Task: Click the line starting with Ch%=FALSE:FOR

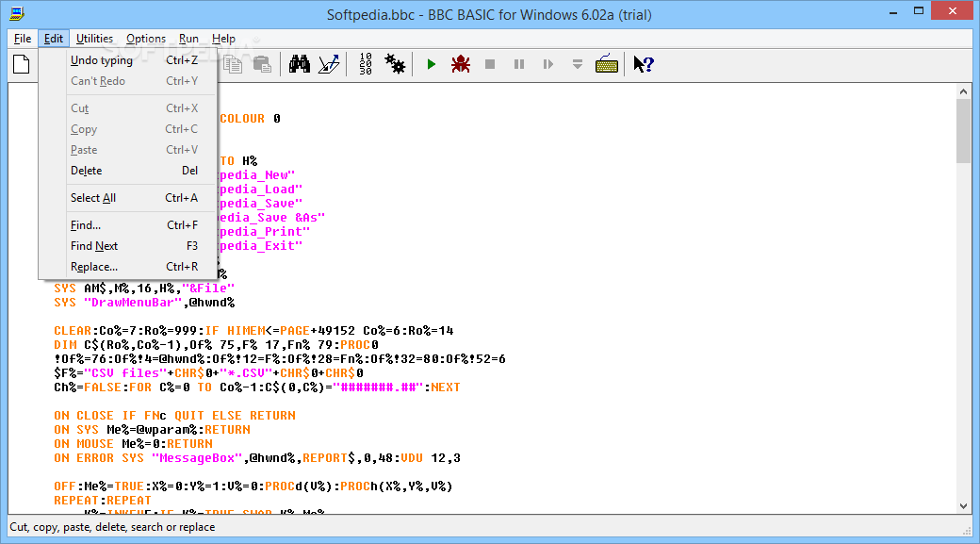Action: point(257,387)
